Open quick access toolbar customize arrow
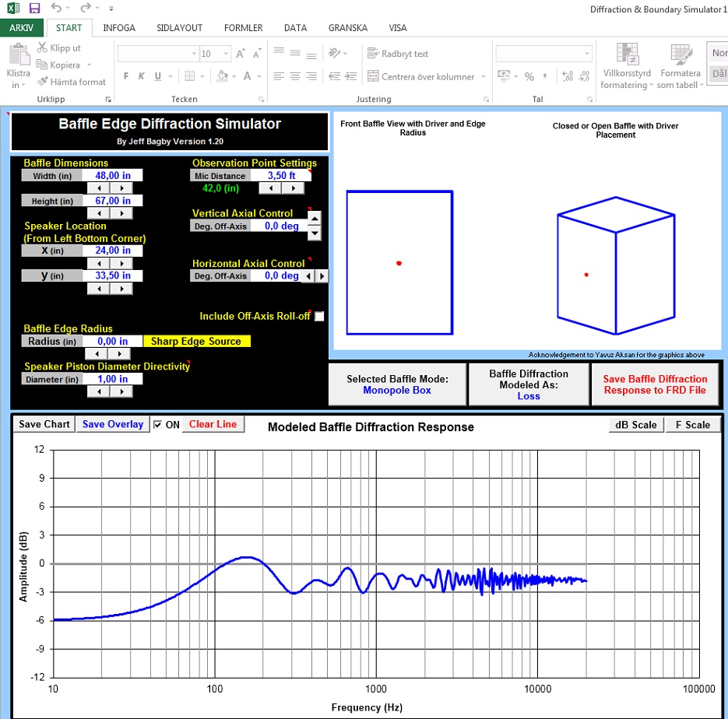Image resolution: width=728 pixels, height=719 pixels. click(x=111, y=9)
